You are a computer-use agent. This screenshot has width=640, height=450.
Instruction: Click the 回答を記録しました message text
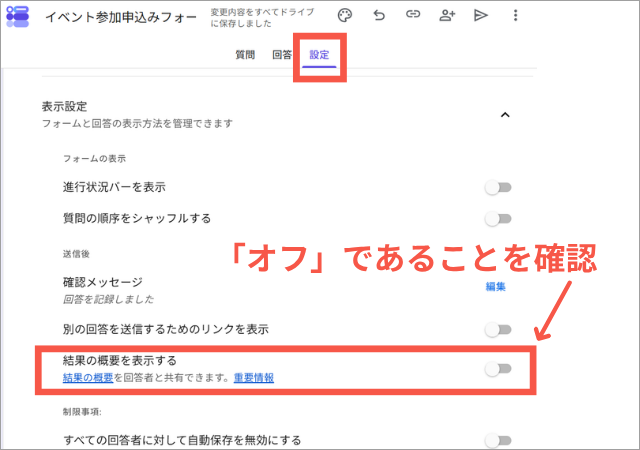pos(108,299)
